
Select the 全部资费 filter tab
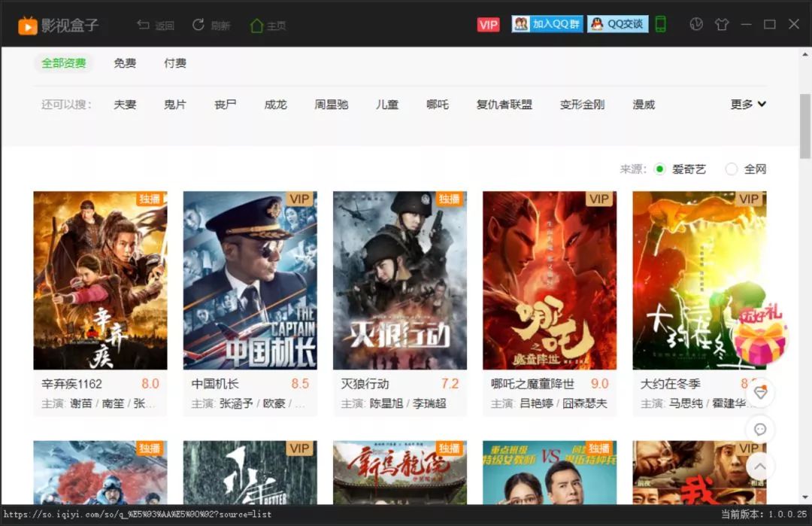64,63
